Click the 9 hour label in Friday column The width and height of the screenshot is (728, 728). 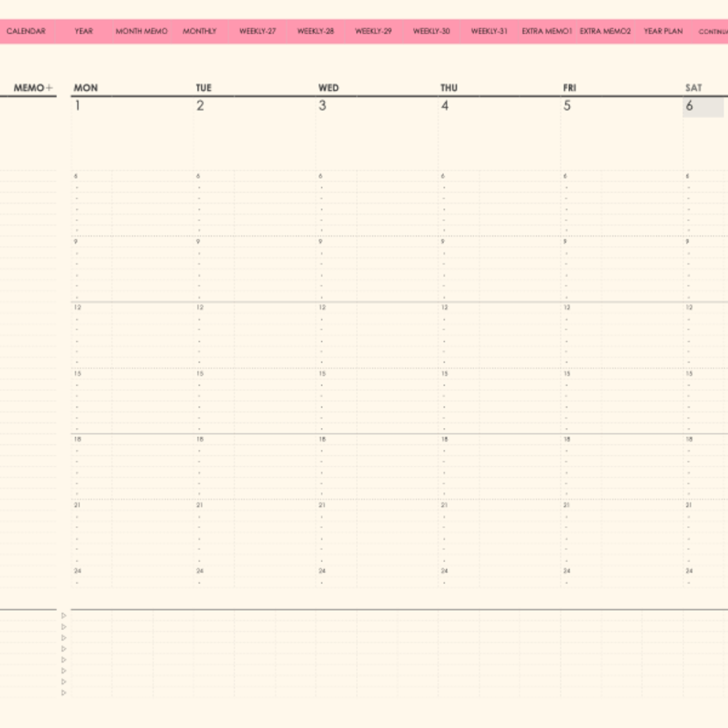[x=565, y=242]
